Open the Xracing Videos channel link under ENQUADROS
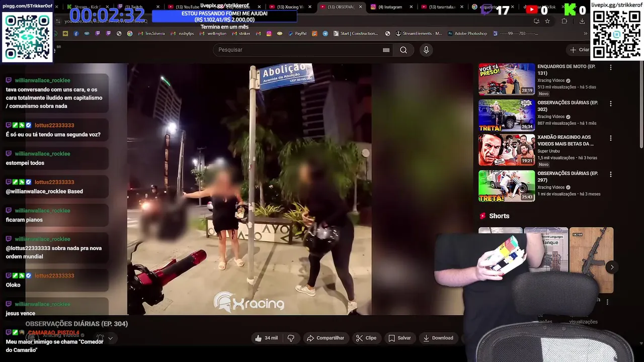The width and height of the screenshot is (644, 362). 551,80
